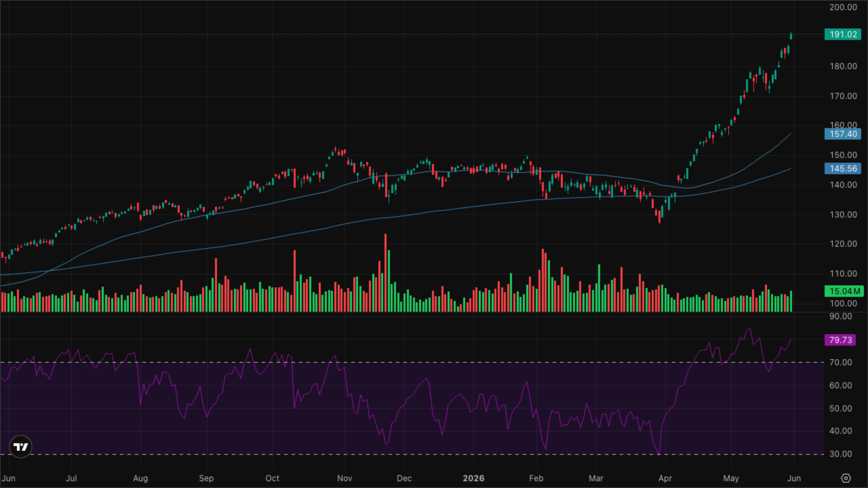Click the 15.04 M volume label
Viewport: 868px width, 488px height.
click(844, 291)
